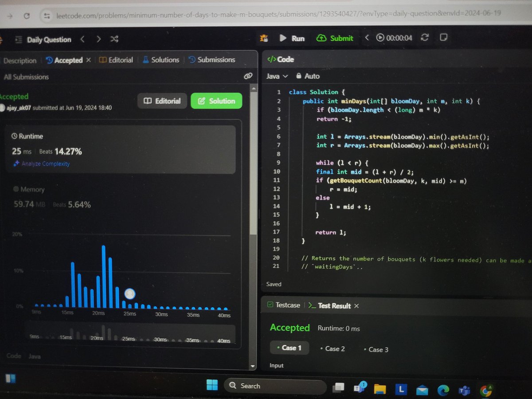Switch to Description tab
Image resolution: width=532 pixels, height=399 pixels.
pos(20,61)
